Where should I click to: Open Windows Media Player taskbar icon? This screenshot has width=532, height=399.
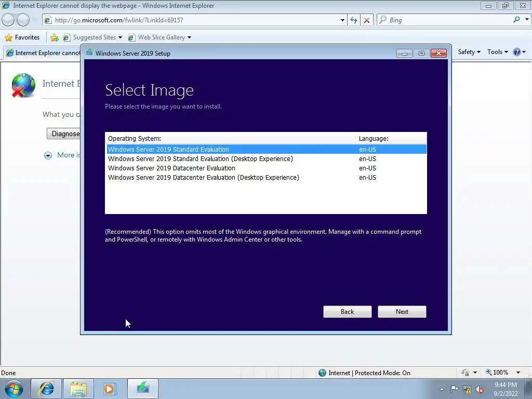pyautogui.click(x=110, y=389)
